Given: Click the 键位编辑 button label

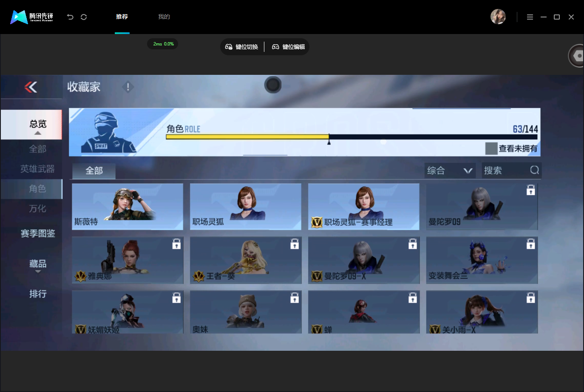Looking at the screenshot, I should pos(294,47).
